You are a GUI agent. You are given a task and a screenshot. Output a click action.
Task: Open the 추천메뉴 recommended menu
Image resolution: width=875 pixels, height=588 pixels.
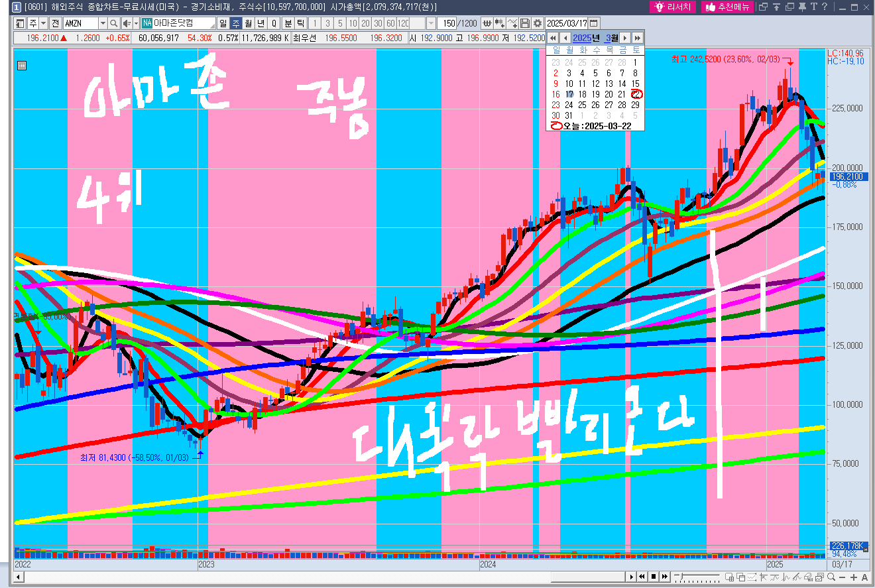point(727,7)
